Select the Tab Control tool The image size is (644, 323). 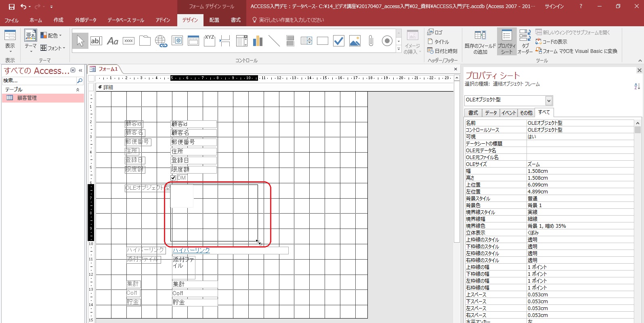pyautogui.click(x=145, y=41)
